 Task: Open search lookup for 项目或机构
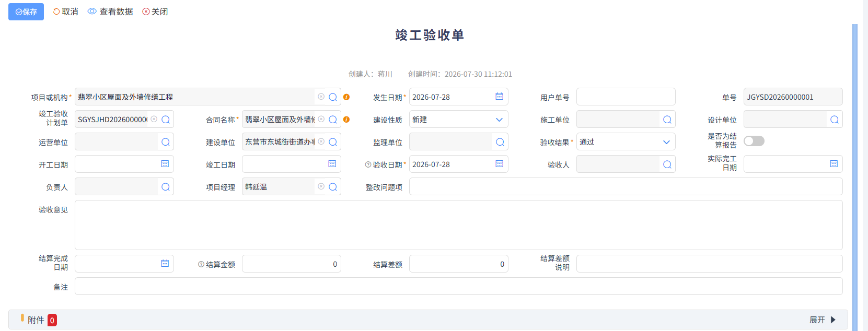[x=333, y=97]
